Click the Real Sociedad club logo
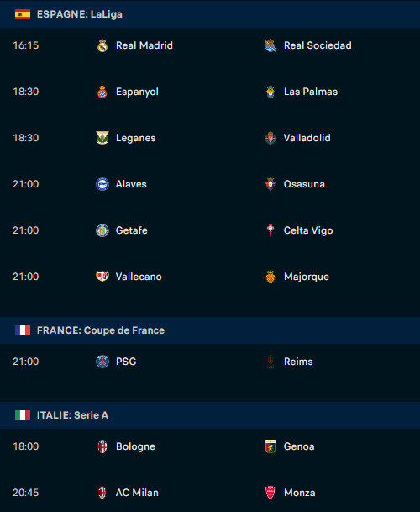 (x=270, y=45)
